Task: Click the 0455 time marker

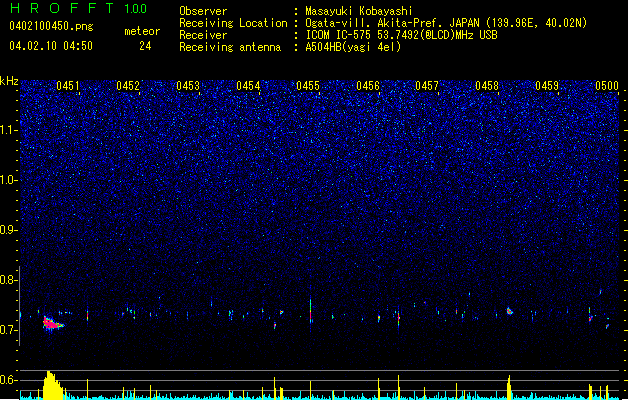Action: (x=308, y=86)
